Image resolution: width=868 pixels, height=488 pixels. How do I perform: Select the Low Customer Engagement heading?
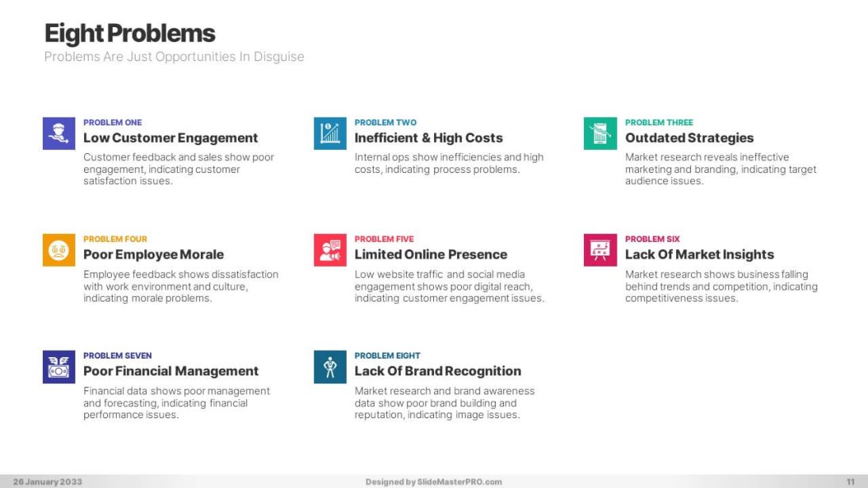click(171, 138)
